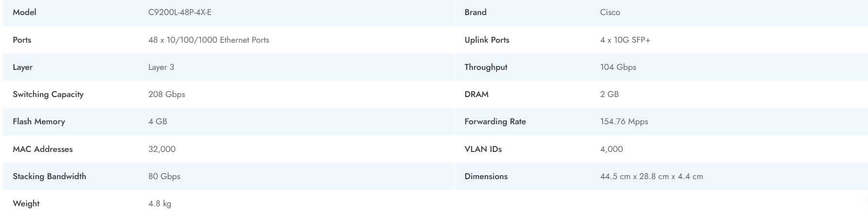This screenshot has height=217, width=868.
Task: Select the 4,000 VLAN IDs value
Action: 611,149
